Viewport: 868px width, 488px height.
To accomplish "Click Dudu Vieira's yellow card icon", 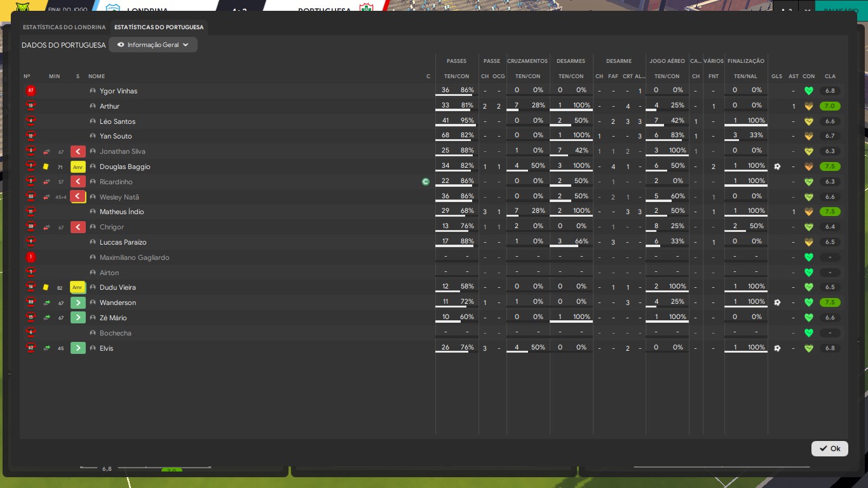I will pos(46,287).
